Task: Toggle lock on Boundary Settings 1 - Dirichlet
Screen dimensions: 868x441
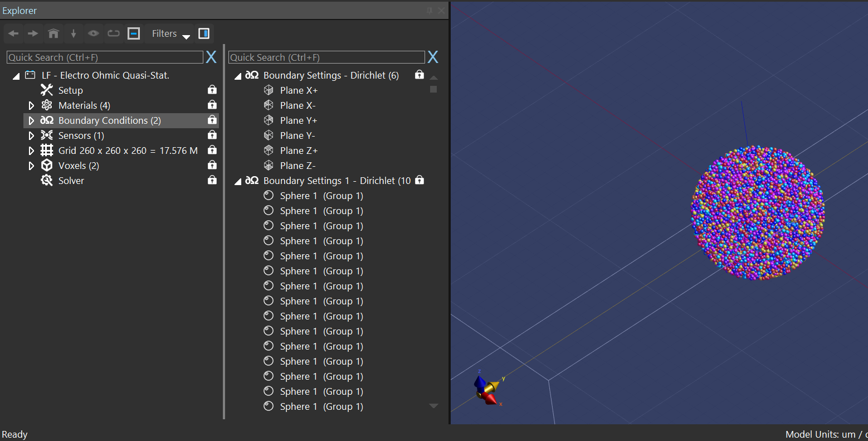Action: [420, 180]
